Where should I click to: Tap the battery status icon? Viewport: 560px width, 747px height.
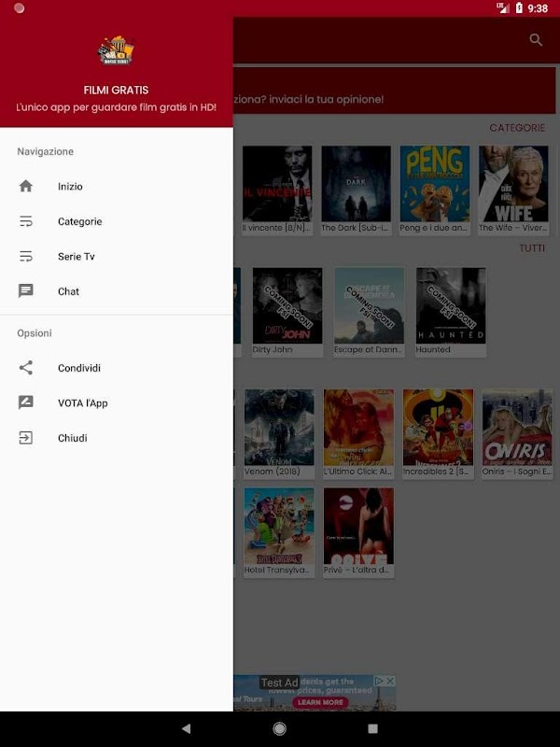[x=519, y=8]
